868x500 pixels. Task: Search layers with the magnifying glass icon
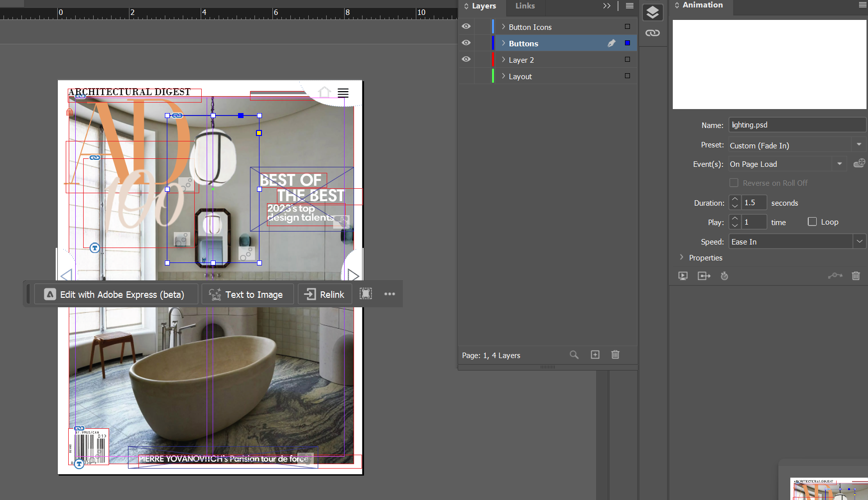574,355
